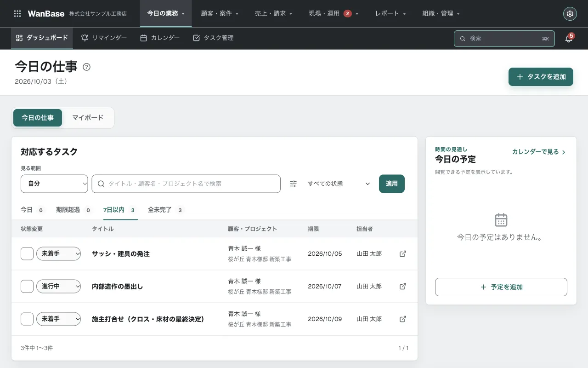Select the 今日の仕事 view toggle

point(38,118)
